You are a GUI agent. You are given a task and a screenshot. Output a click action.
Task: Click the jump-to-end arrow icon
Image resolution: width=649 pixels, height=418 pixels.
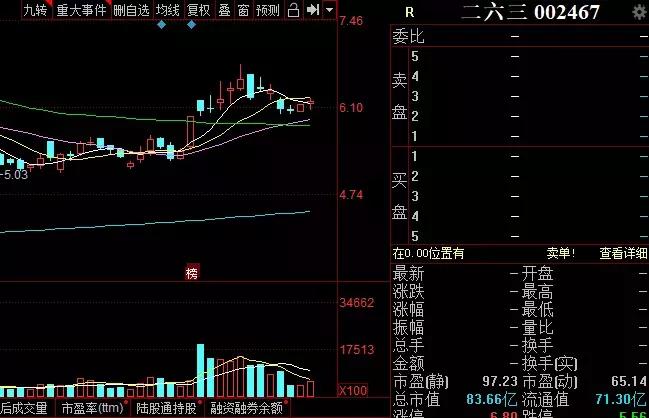tap(313, 10)
